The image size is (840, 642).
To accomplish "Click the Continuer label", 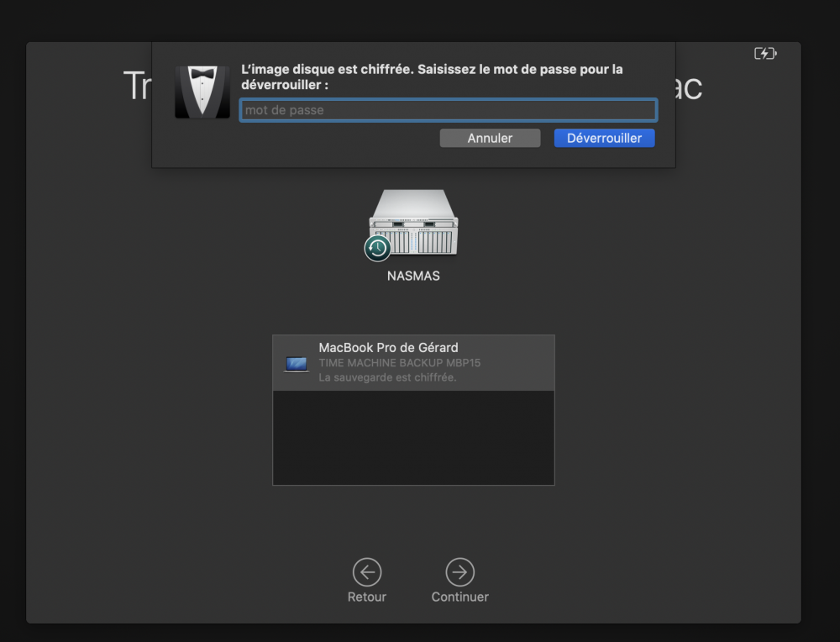I will click(459, 597).
